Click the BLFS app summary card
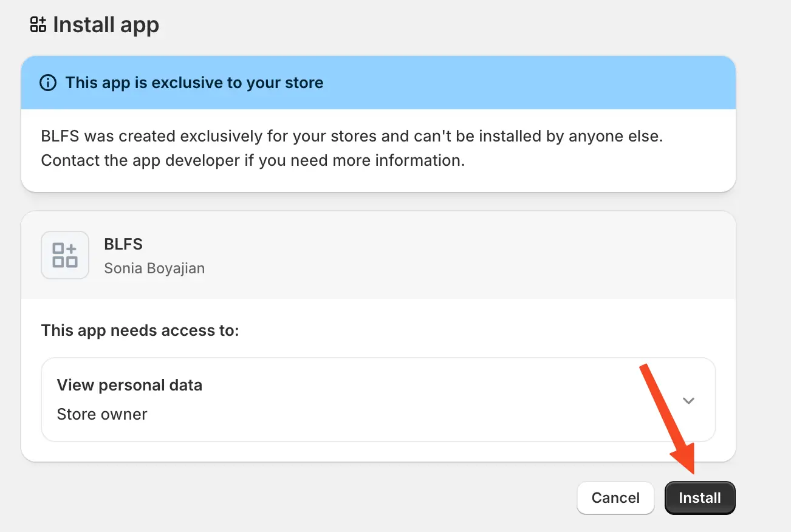Image resolution: width=791 pixels, height=532 pixels. click(x=378, y=255)
